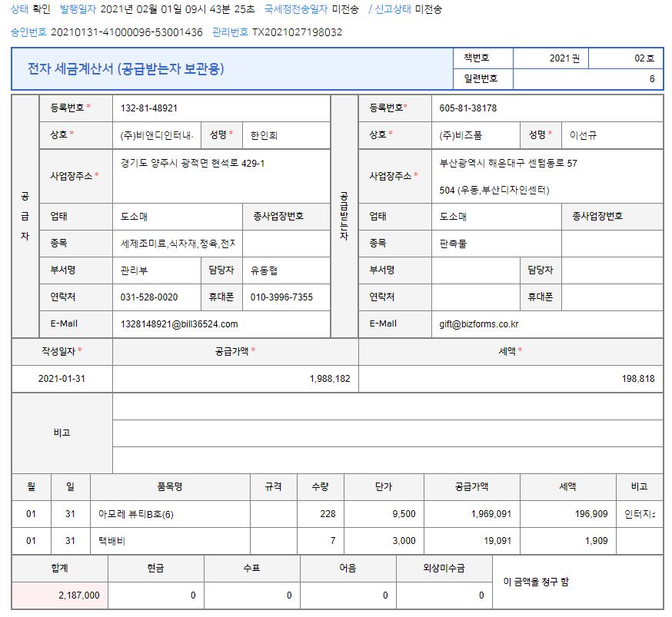Click the 작성일자 field 2021-01-31
The height and width of the screenshot is (617, 672).
(62, 379)
